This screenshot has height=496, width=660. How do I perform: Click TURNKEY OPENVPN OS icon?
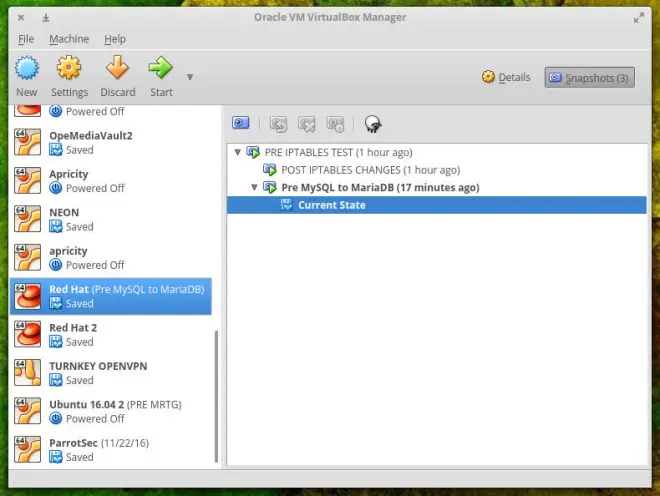coord(27,373)
